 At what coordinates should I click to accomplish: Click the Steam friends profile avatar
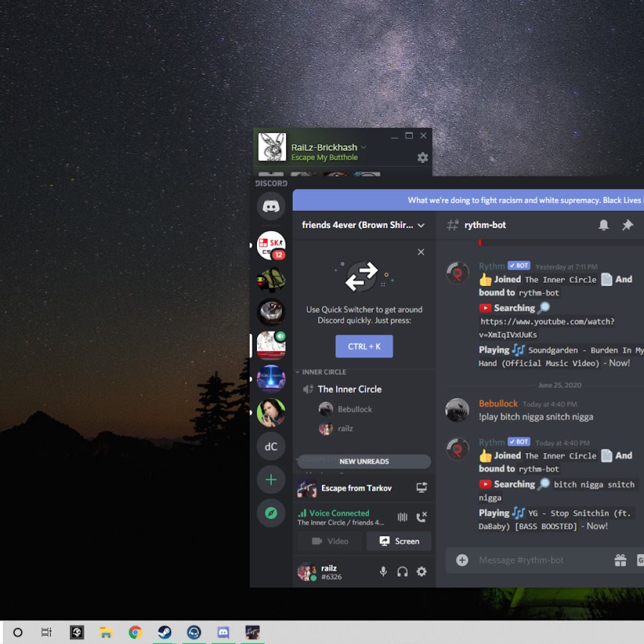pos(272,147)
